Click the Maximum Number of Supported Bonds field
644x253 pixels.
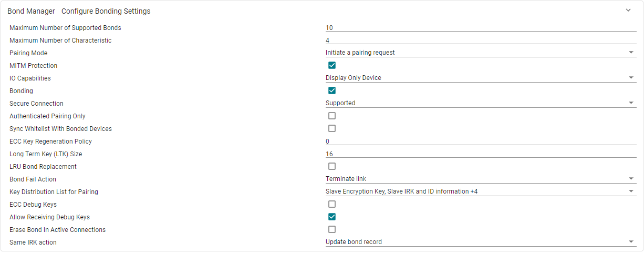coord(480,28)
